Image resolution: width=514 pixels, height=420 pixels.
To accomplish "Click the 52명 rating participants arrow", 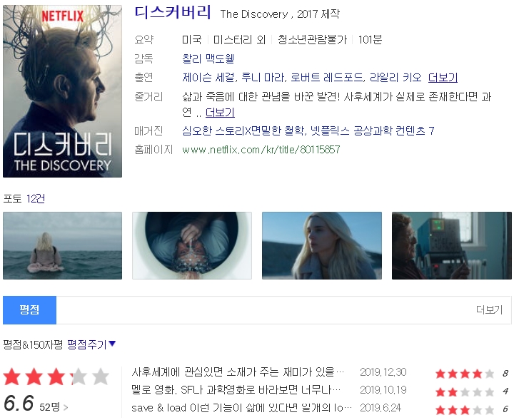I will [54, 407].
